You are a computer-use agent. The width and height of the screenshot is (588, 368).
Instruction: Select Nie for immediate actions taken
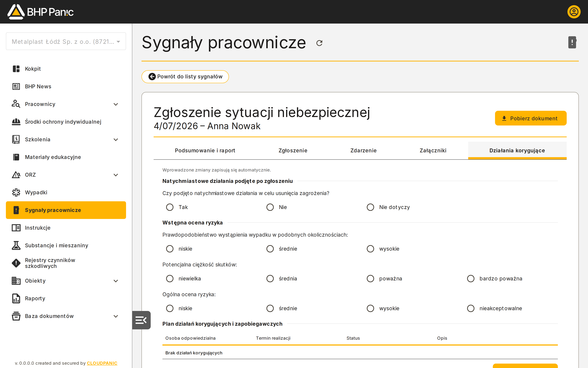click(x=270, y=207)
